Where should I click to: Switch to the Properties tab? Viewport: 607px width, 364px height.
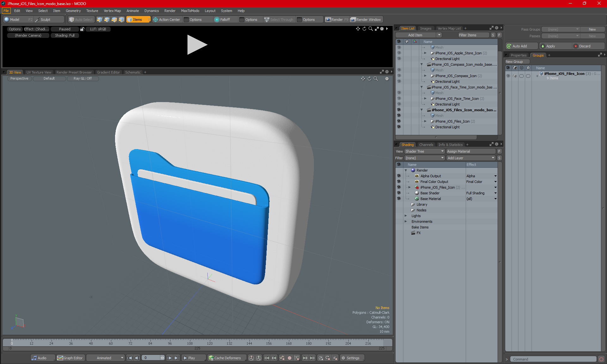click(x=518, y=55)
